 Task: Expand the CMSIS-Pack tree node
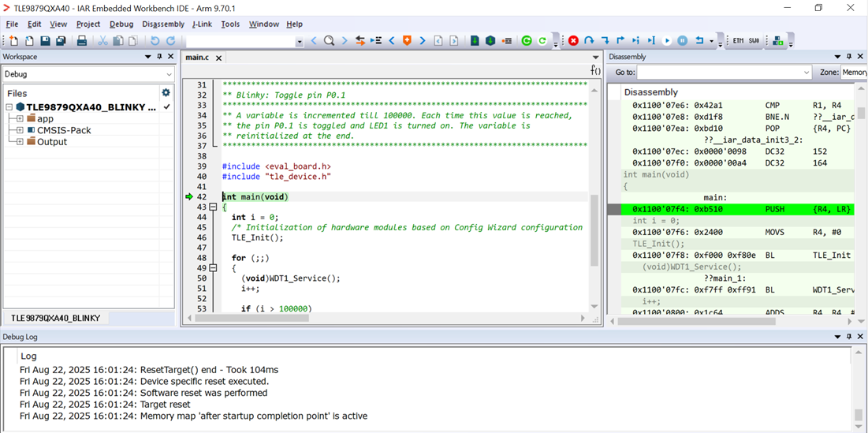click(x=20, y=130)
